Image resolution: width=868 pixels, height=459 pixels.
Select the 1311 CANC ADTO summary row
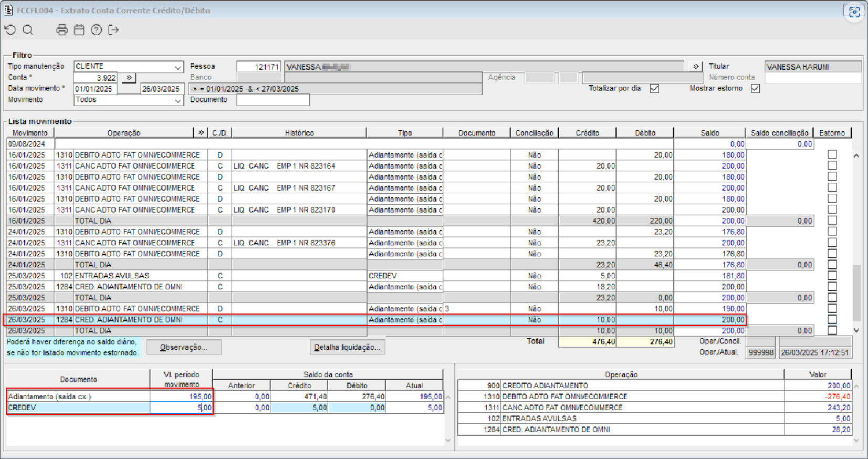655,408
